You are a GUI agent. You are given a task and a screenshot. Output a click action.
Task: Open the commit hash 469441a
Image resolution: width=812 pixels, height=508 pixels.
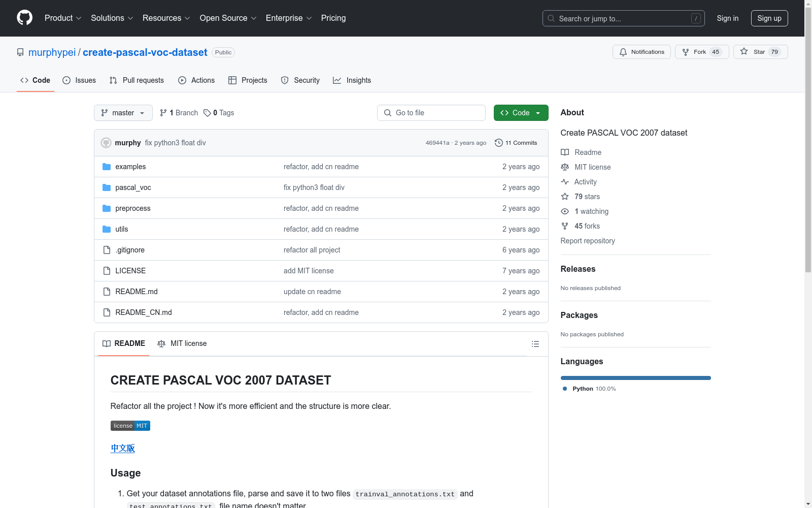(x=437, y=143)
